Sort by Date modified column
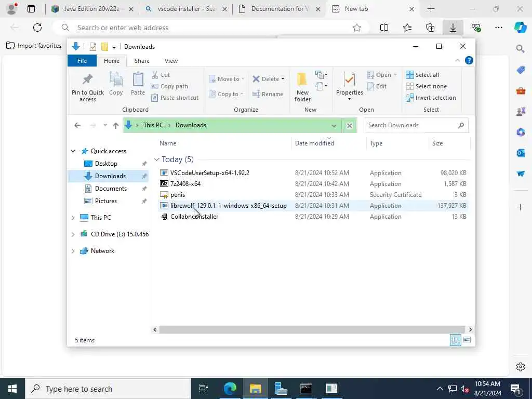 329,143
